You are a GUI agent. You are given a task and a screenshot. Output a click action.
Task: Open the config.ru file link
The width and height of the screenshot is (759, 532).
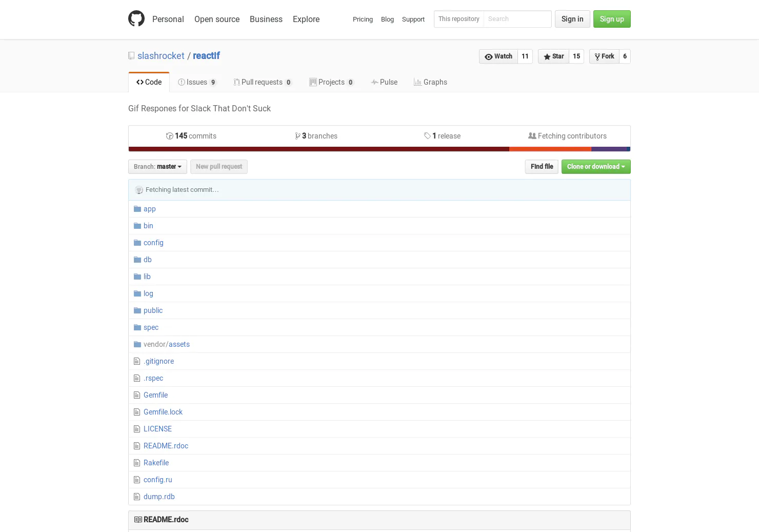pos(158,480)
